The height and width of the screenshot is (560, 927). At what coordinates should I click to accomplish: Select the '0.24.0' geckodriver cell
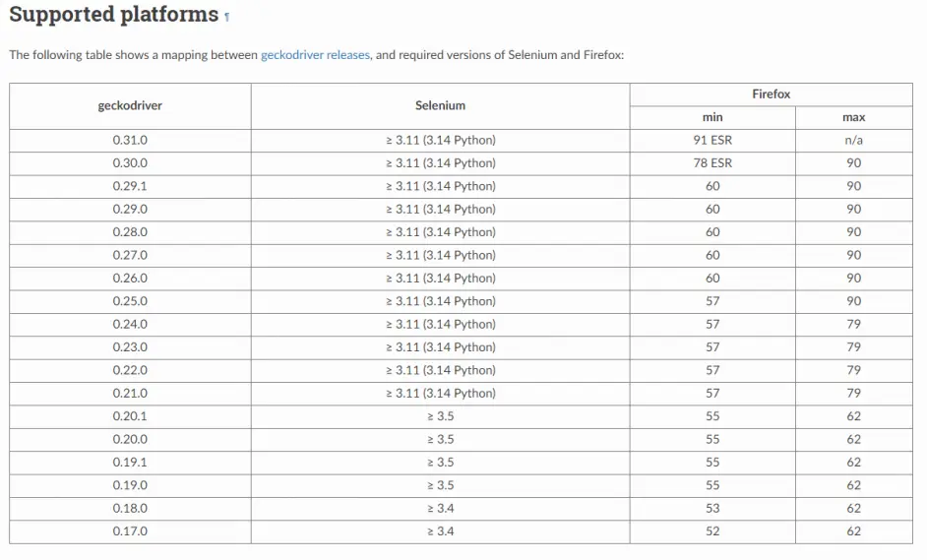pyautogui.click(x=130, y=325)
